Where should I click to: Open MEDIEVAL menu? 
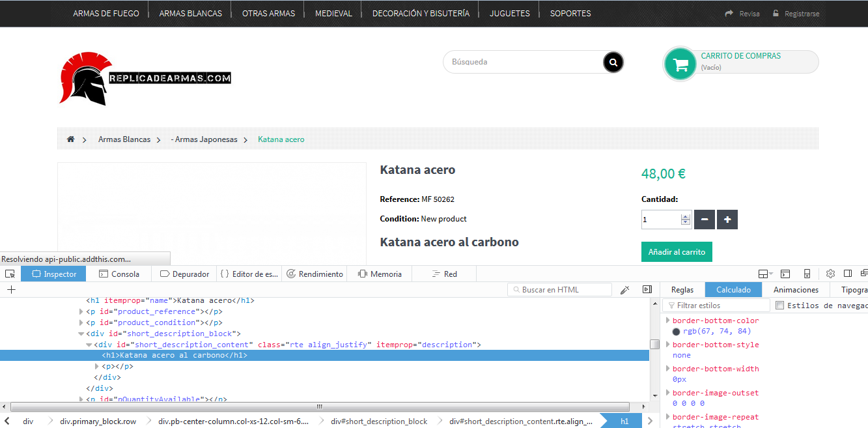click(x=333, y=14)
